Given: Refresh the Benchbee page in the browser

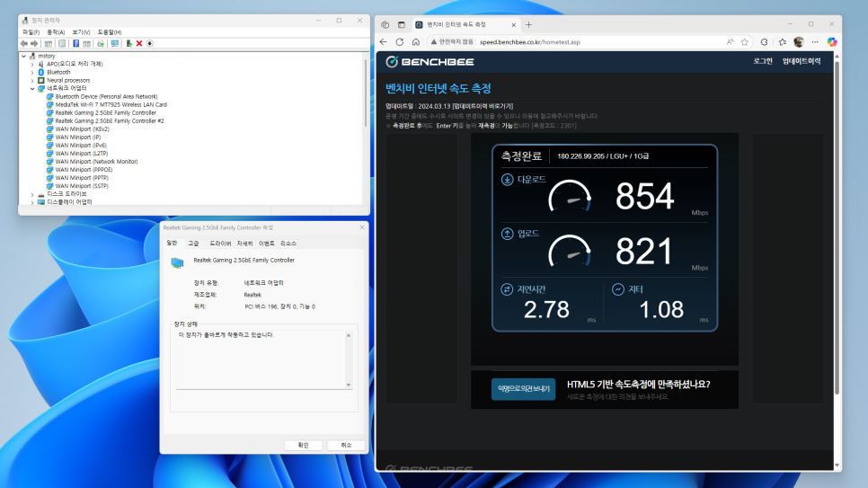Looking at the screenshot, I should point(400,42).
